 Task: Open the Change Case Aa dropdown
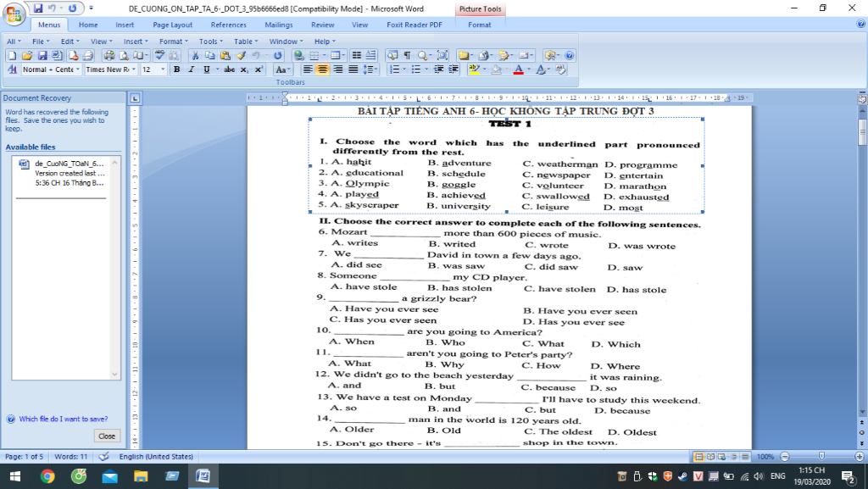pos(283,69)
